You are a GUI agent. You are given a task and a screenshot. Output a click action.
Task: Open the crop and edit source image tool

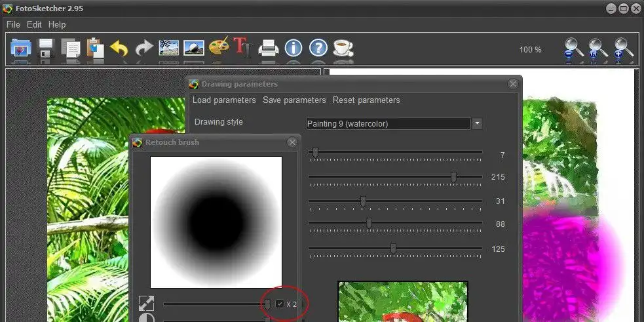169,48
